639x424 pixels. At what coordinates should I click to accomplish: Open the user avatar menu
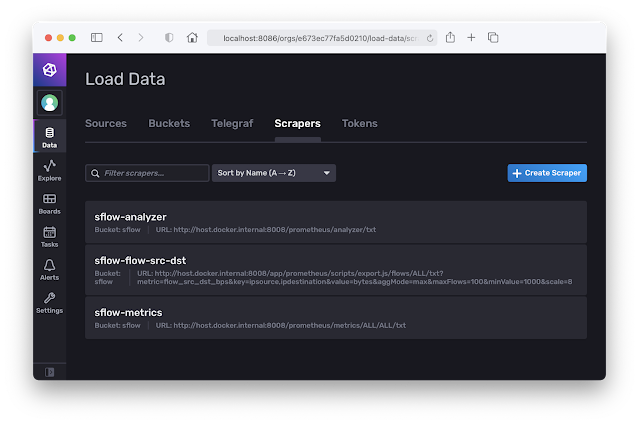[x=49, y=102]
